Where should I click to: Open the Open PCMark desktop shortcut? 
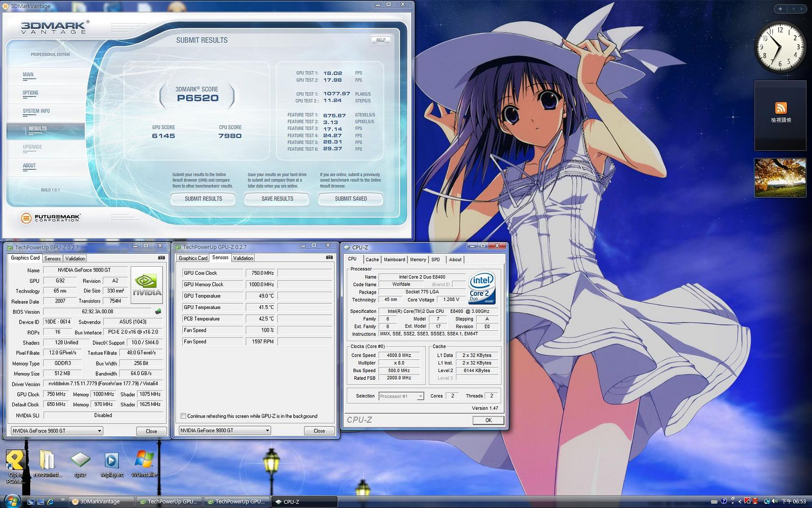pos(15,466)
